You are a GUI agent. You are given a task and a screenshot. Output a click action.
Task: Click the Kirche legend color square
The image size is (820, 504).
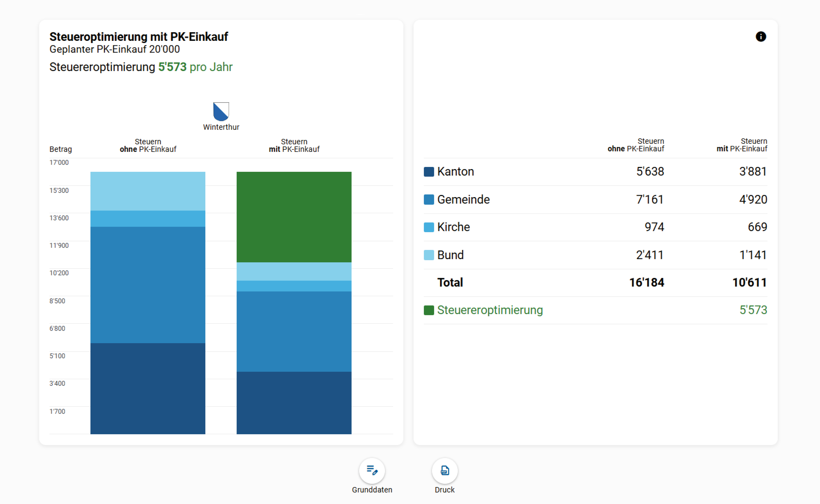click(x=429, y=227)
